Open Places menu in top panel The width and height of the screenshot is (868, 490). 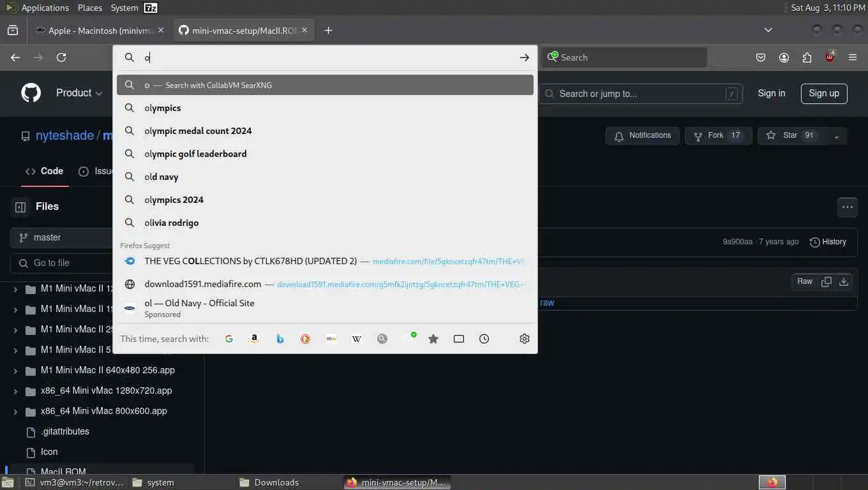point(90,8)
